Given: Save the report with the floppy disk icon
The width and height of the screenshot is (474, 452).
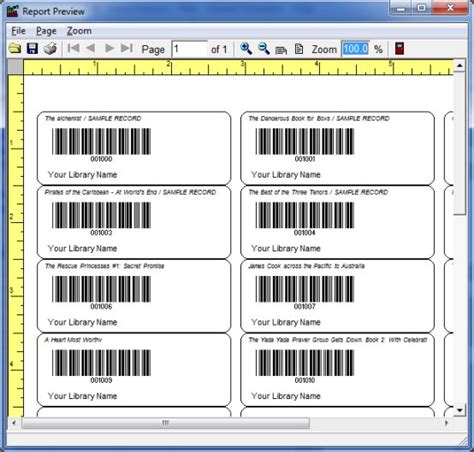Looking at the screenshot, I should [x=32, y=49].
